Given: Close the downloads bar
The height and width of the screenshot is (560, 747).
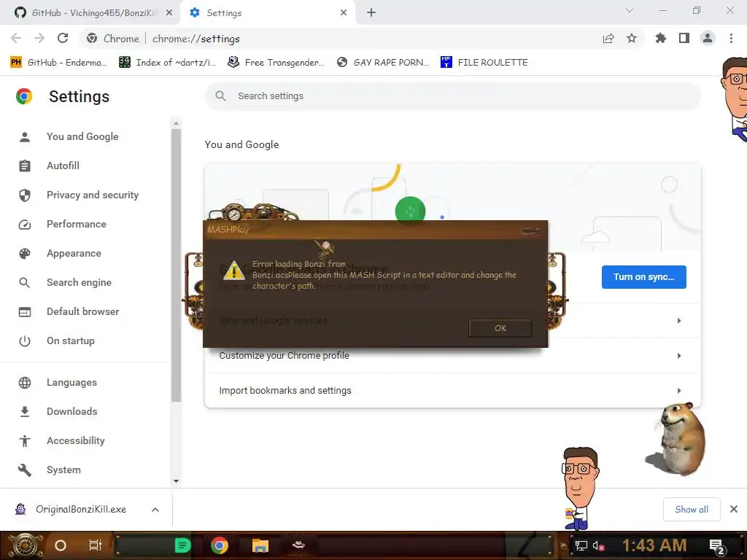Looking at the screenshot, I should tap(734, 510).
